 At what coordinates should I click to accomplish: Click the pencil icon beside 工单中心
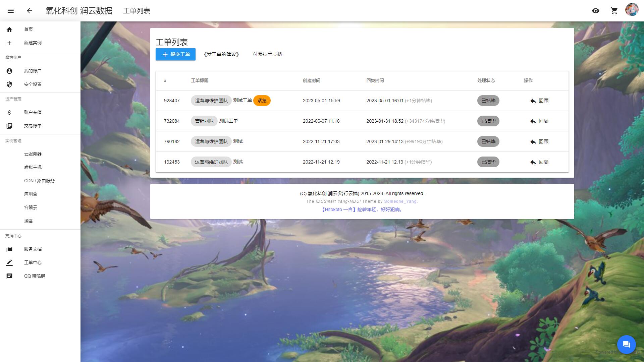pyautogui.click(x=9, y=263)
